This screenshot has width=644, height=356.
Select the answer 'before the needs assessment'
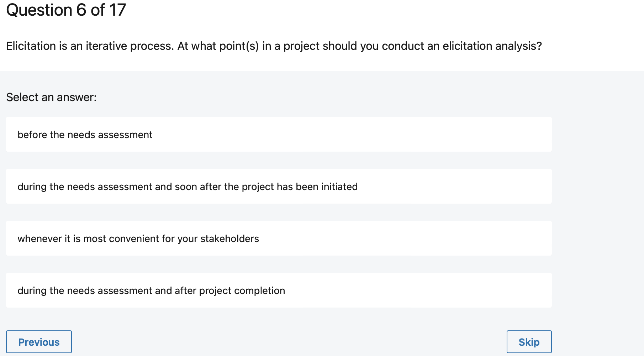coord(279,134)
